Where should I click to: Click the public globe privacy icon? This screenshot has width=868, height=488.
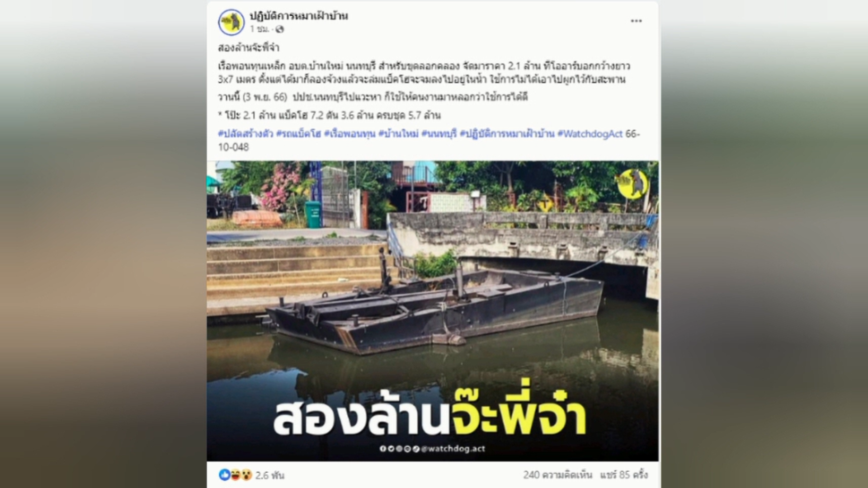coord(280,29)
